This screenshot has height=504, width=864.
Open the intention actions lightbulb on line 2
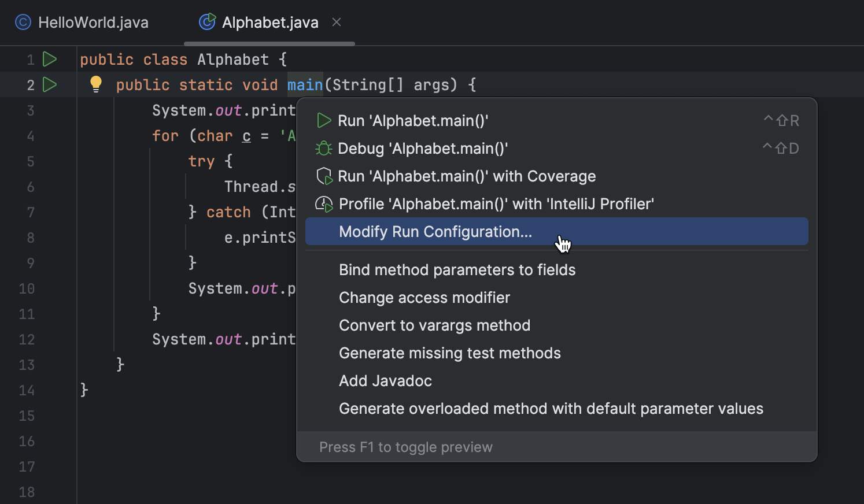95,84
